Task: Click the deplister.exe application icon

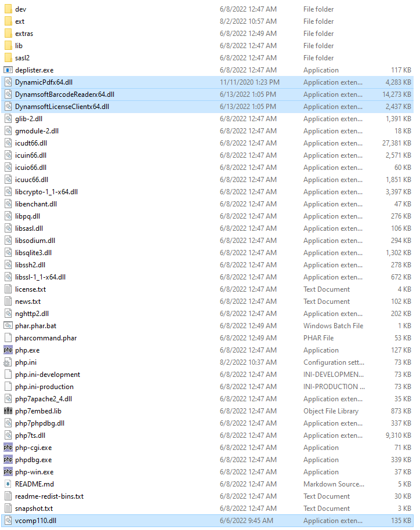Action: click(x=8, y=70)
